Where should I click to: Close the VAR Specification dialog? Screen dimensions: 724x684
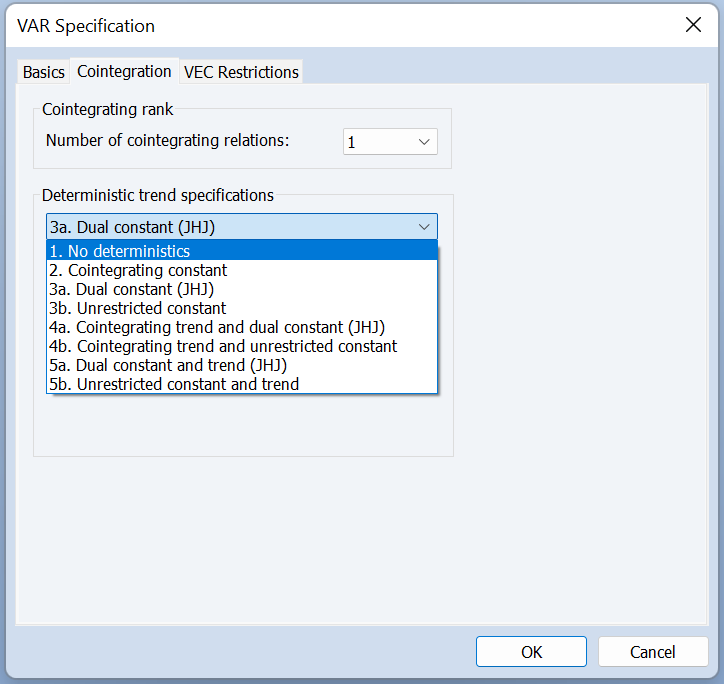[x=693, y=25]
